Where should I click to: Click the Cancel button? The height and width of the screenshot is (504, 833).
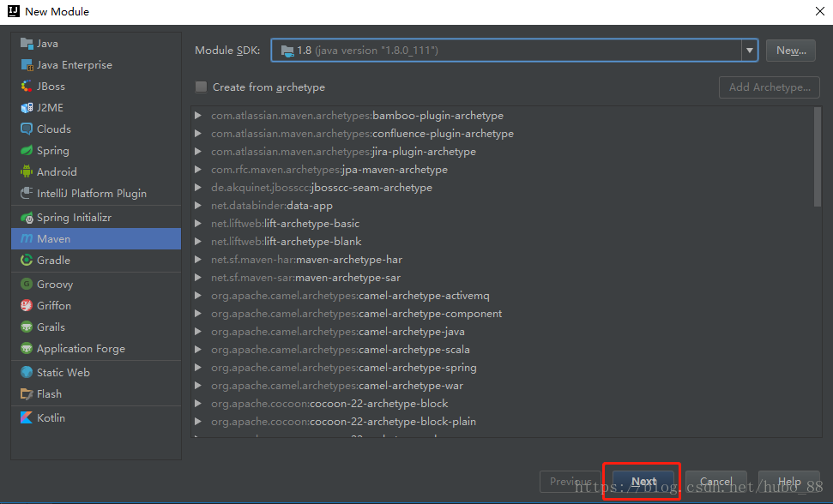pyautogui.click(x=715, y=482)
